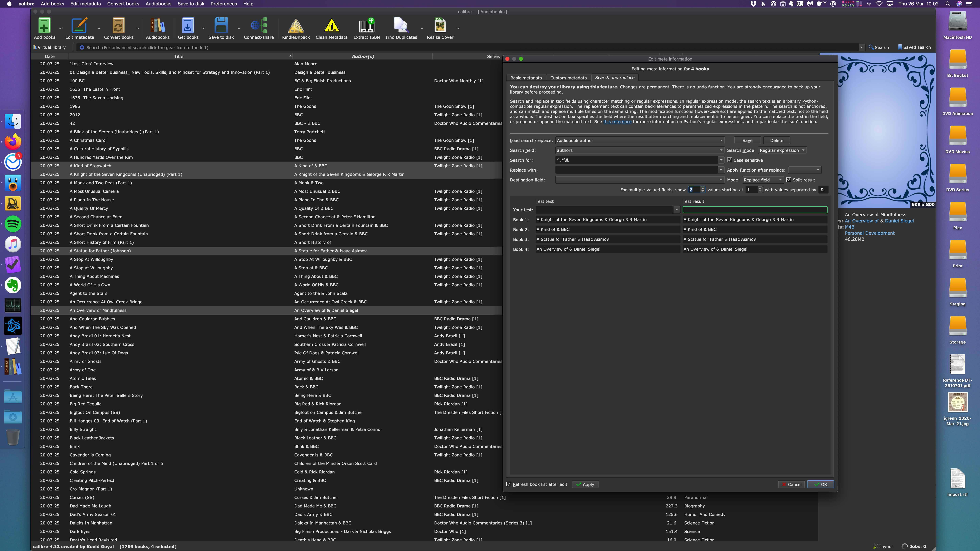Open the Find Duplicates tool

click(401, 26)
